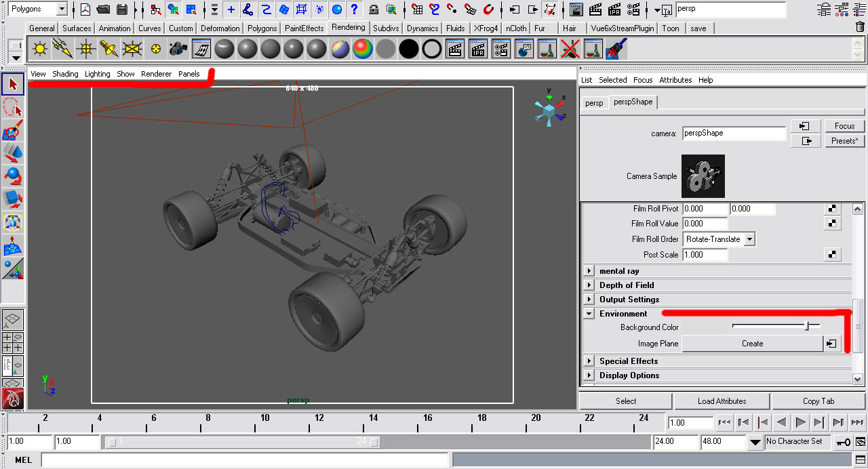This screenshot has height=469, width=868.
Task: Select the Universal Manipulator tool
Action: point(13,222)
